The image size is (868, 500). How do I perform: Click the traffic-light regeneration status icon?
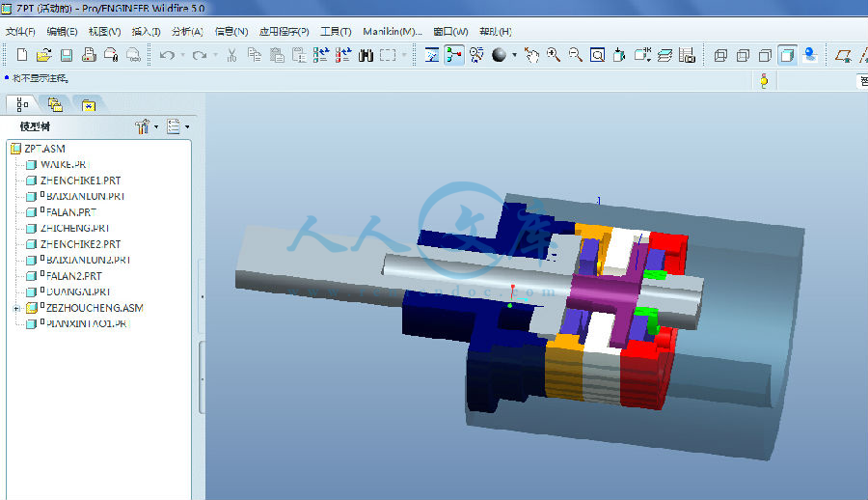click(x=764, y=81)
